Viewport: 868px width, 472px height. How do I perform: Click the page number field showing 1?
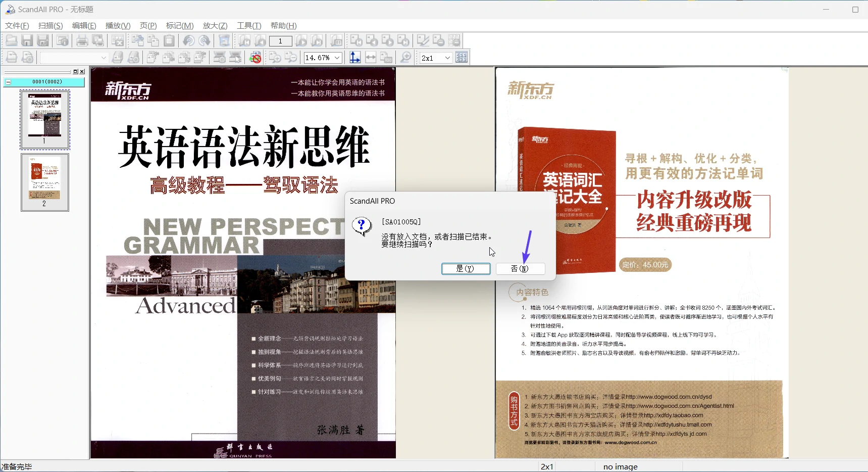280,41
